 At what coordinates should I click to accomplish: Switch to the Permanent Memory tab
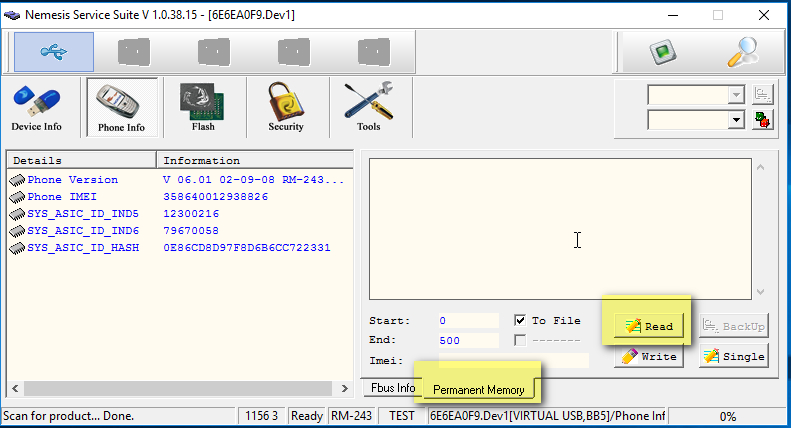[478, 390]
